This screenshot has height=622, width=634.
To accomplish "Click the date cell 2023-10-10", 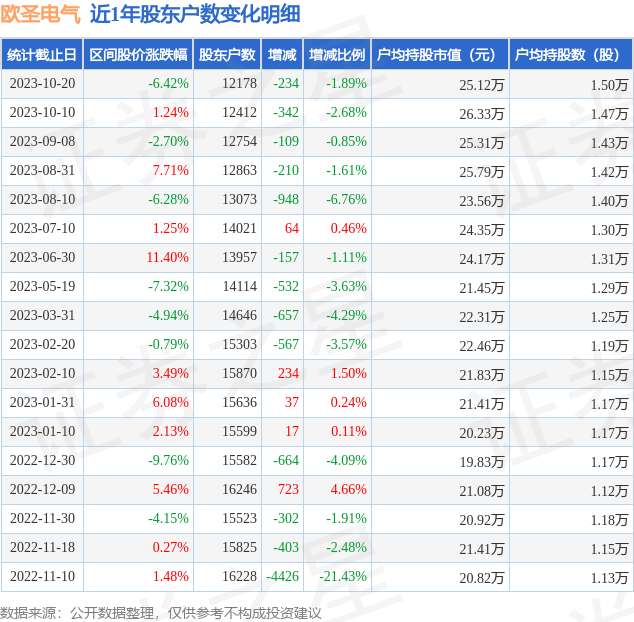I will point(42,112).
